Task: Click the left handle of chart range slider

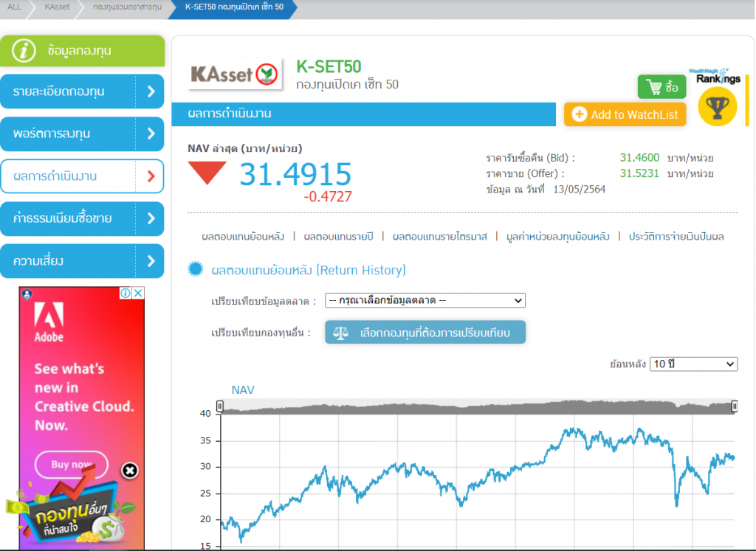Action: coord(220,406)
